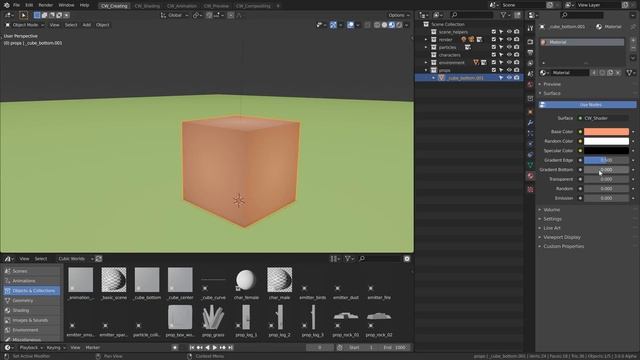This screenshot has height=360, width=640.
Task: Open the Options button in viewport header
Action: (398, 15)
